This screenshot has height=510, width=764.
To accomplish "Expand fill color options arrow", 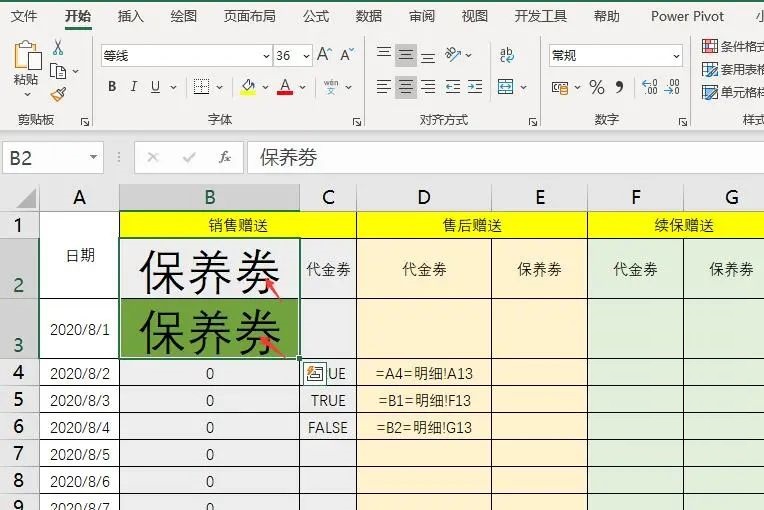I will pos(265,87).
